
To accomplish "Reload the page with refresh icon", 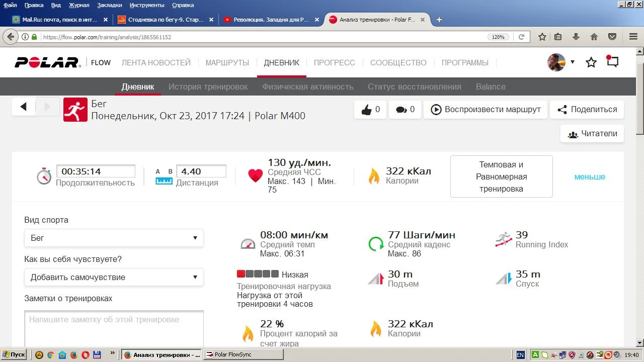I will tap(522, 37).
